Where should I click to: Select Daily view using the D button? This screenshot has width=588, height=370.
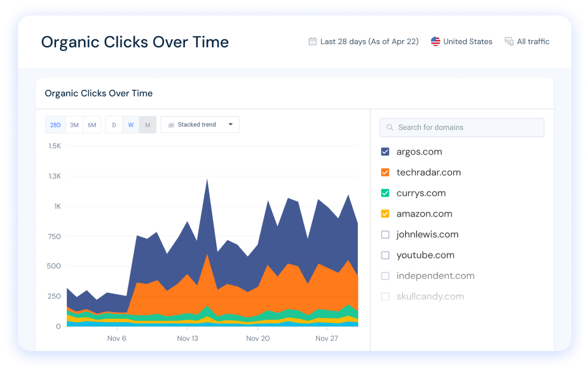click(x=114, y=125)
